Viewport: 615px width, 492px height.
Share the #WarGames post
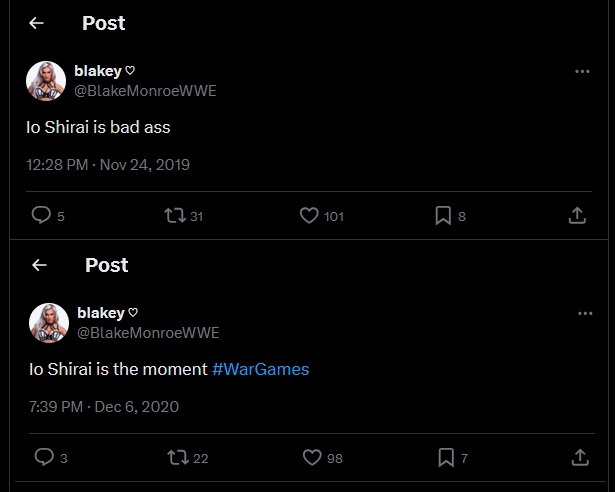click(x=578, y=457)
